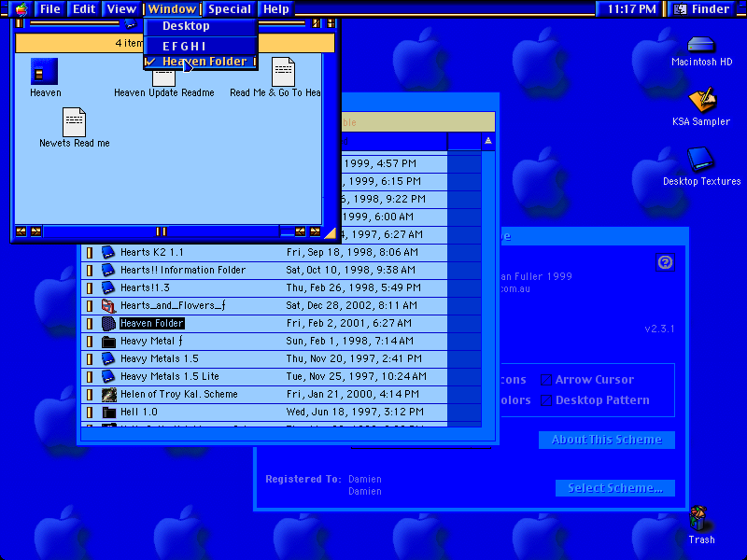Expand the Hell 1.0 folder row
747x560 pixels.
[x=89, y=412]
